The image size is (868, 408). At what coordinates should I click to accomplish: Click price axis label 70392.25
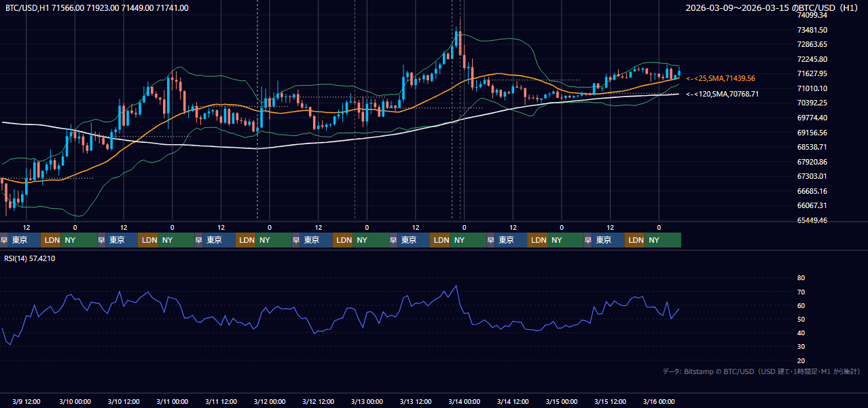[812, 103]
